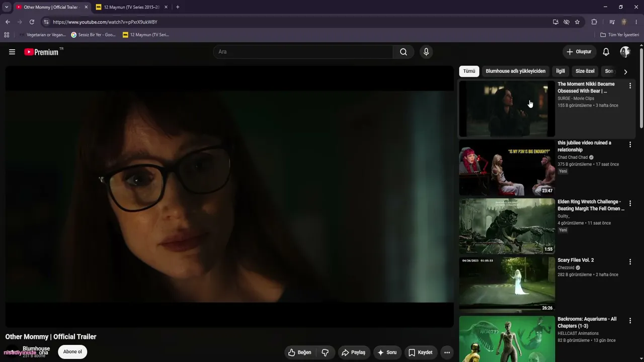644x362 pixels.
Task: Open the Backrooms: Aquariums thumbnail
Action: point(507,339)
